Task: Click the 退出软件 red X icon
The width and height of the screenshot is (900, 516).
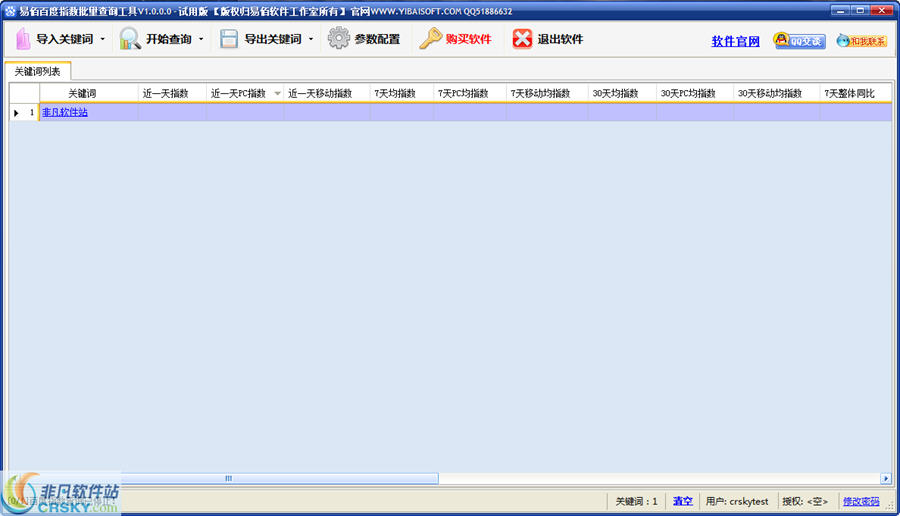Action: (x=522, y=39)
